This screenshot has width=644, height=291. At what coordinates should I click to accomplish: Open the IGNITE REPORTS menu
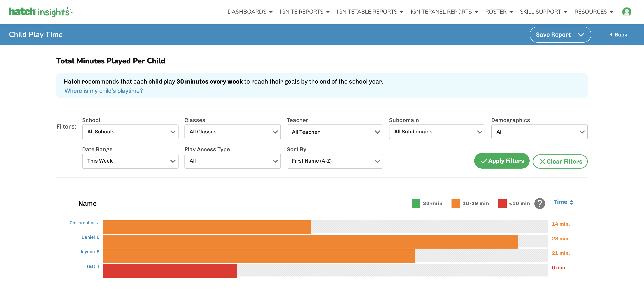click(x=304, y=12)
